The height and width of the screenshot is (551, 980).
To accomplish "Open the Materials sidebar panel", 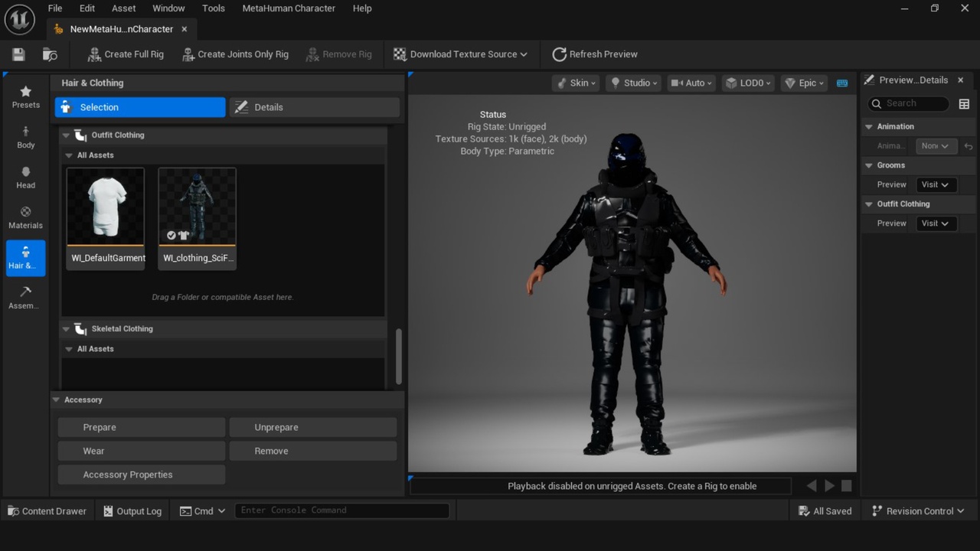I will [25, 218].
